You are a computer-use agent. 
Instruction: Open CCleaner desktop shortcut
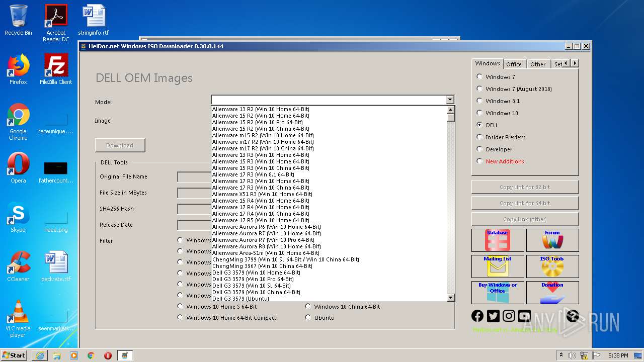pos(18,266)
